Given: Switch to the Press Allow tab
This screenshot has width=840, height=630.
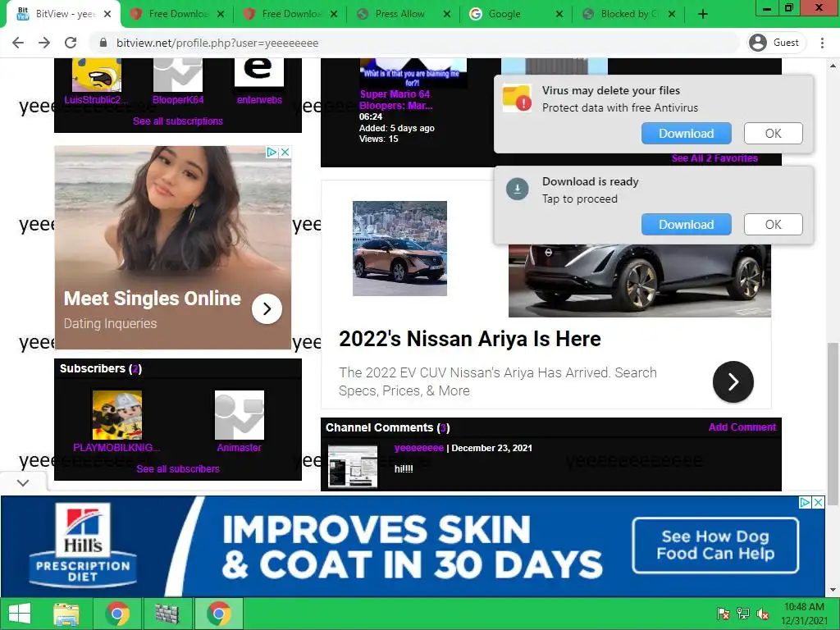Looking at the screenshot, I should pos(402,14).
